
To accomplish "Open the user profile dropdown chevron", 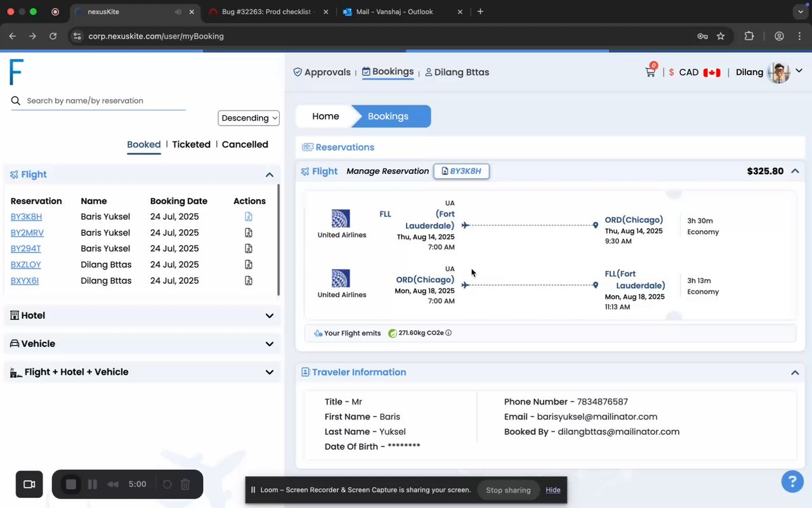I will 799,71.
